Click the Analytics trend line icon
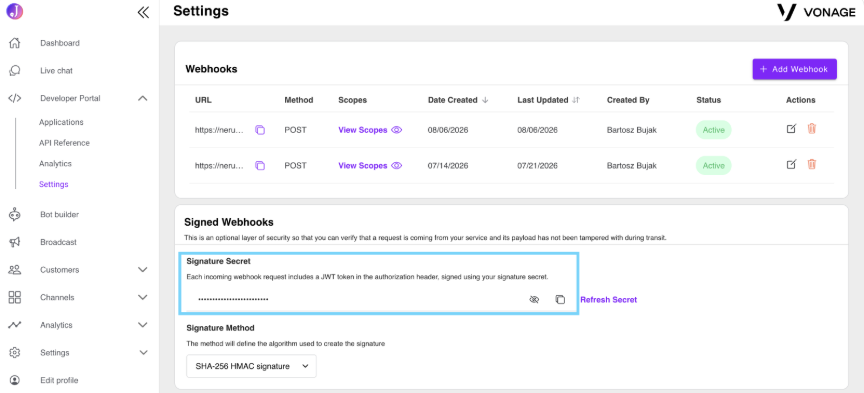Viewport: 864px width, 393px height. 15,325
